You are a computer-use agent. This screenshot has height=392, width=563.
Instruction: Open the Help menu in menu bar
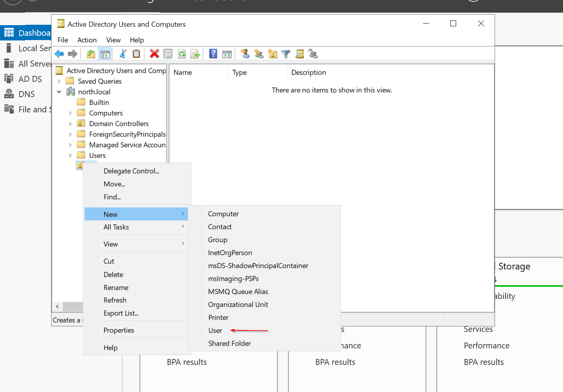pyautogui.click(x=137, y=40)
